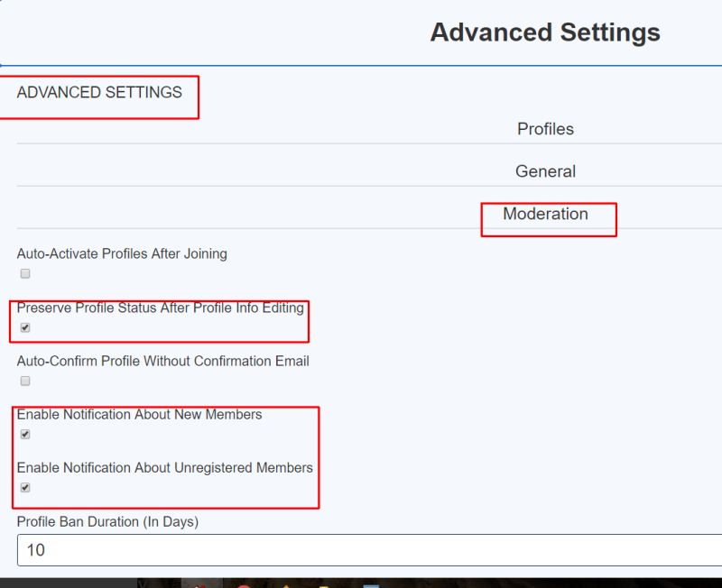Click 'Enable Notification About Unregistered Members' label
This screenshot has width=722, height=588.
[164, 467]
